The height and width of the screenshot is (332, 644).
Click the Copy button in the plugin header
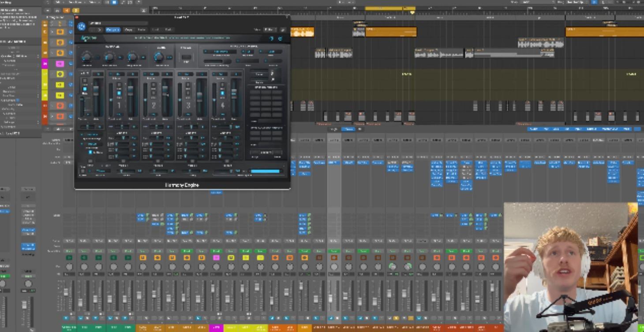[127, 30]
